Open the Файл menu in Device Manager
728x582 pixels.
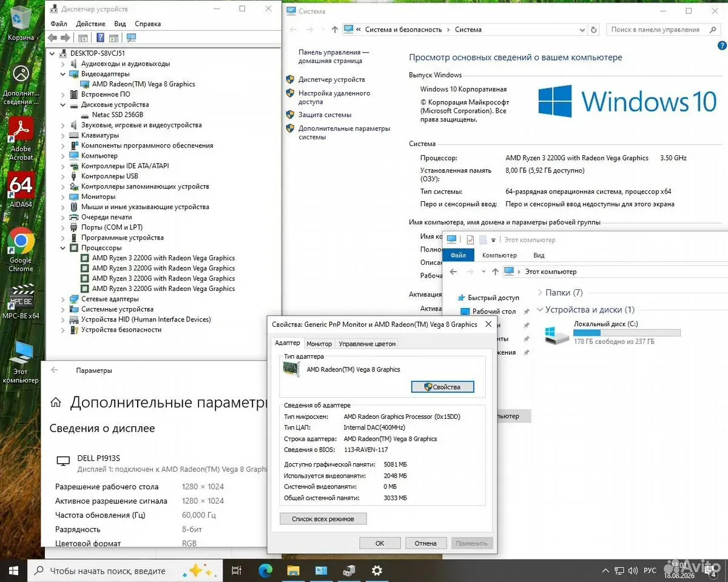[x=59, y=24]
